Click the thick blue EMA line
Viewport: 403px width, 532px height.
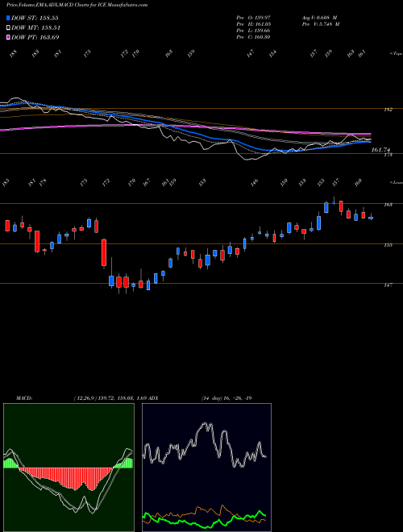point(185,133)
